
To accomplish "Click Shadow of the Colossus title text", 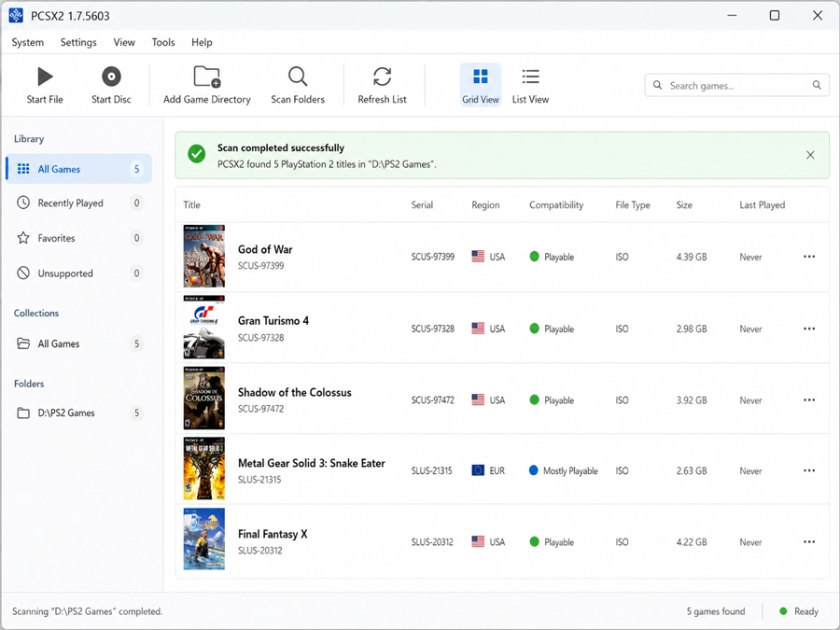I will [295, 392].
